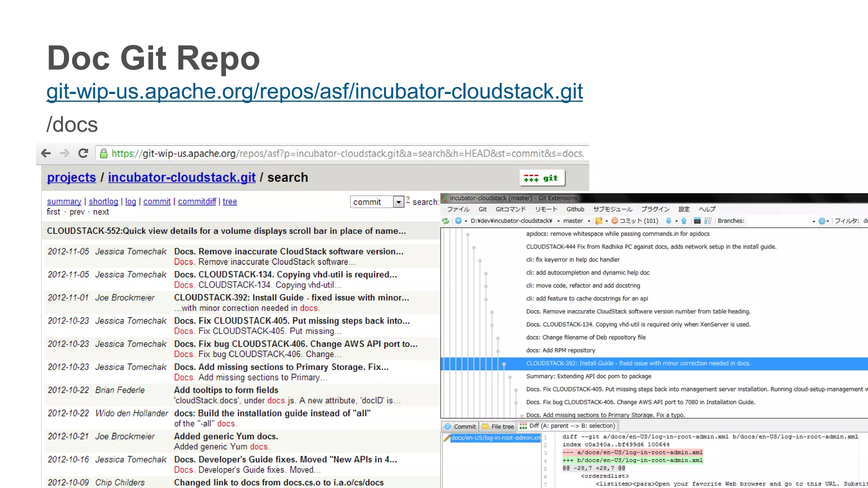The width and height of the screenshot is (868, 488).
Task: Select docs/en-US/log-in-root-admin.xml in file list
Action: click(495, 438)
